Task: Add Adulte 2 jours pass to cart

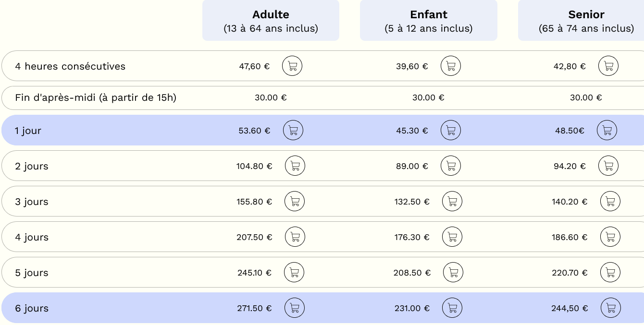Action: [295, 166]
